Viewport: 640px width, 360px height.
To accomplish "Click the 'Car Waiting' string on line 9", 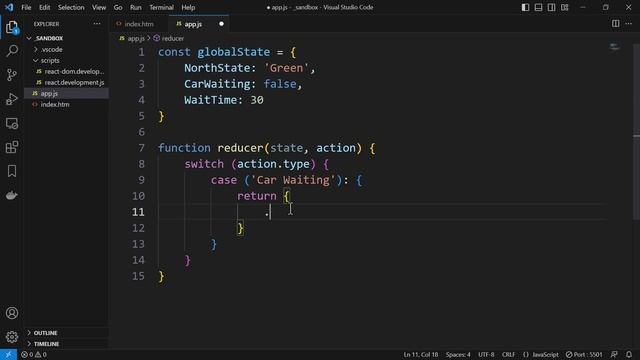I will click(293, 180).
